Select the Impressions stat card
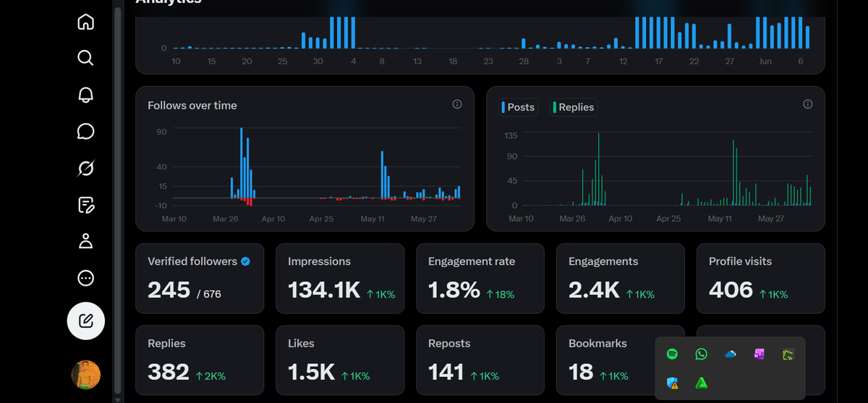The height and width of the screenshot is (403, 868). point(340,279)
